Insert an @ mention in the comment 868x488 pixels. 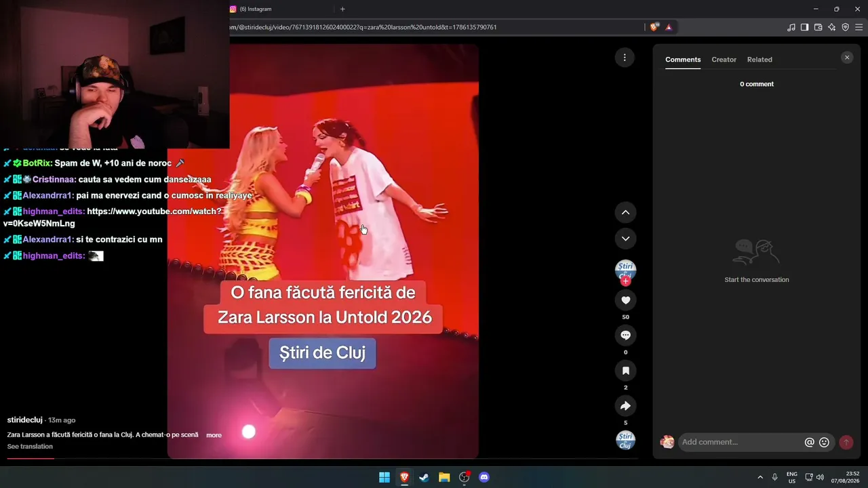tap(809, 442)
